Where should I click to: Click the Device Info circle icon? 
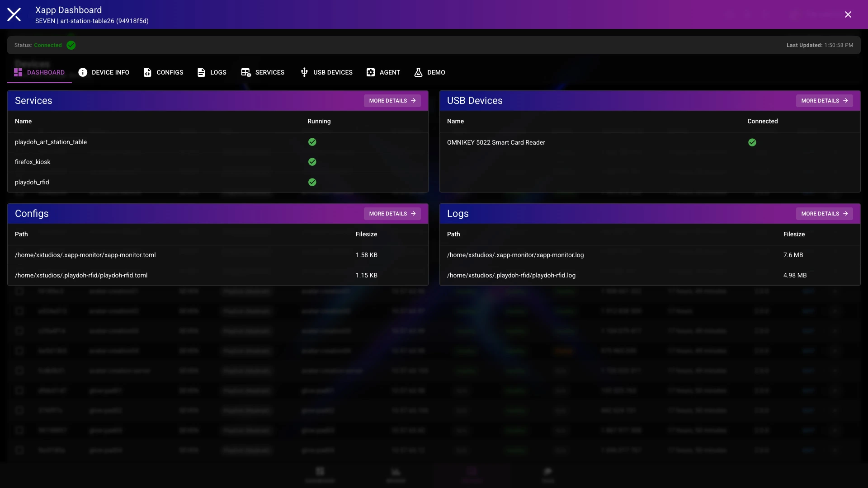83,72
